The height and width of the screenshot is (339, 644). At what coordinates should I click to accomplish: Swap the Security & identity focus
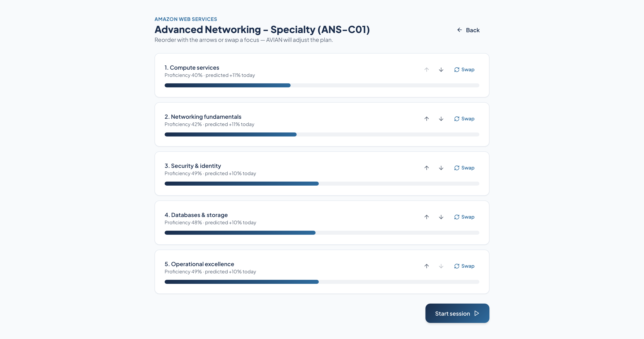click(464, 168)
